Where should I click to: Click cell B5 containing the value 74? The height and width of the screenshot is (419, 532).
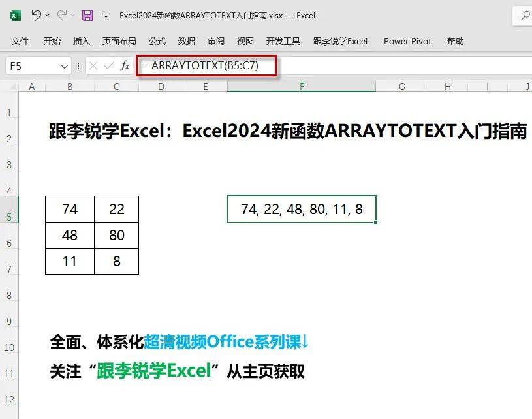pos(69,209)
